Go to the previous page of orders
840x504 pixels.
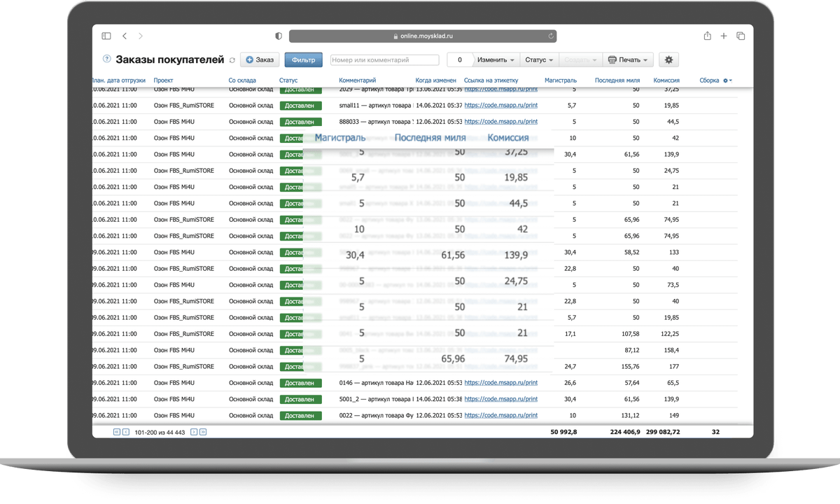126,433
